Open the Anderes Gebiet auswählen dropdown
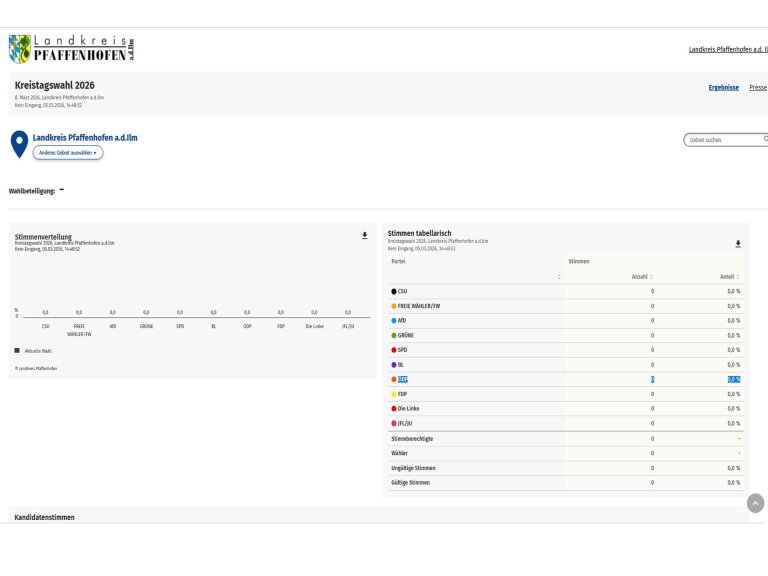Image resolution: width=768 pixels, height=576 pixels. point(68,153)
